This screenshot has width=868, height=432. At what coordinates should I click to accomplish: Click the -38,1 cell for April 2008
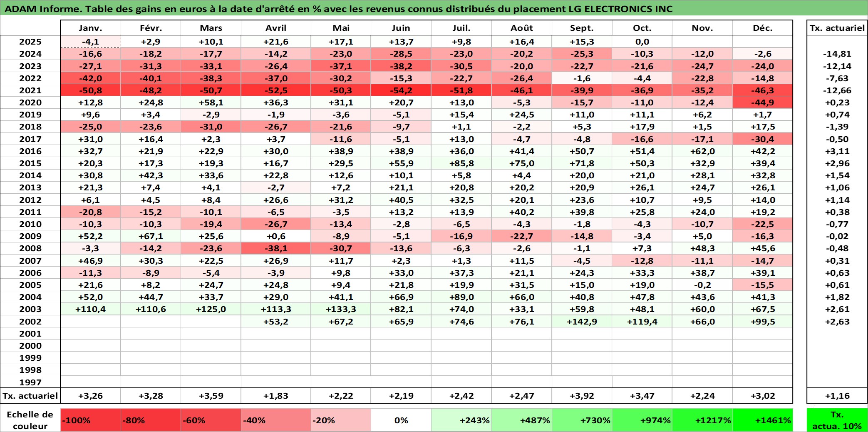pos(276,248)
